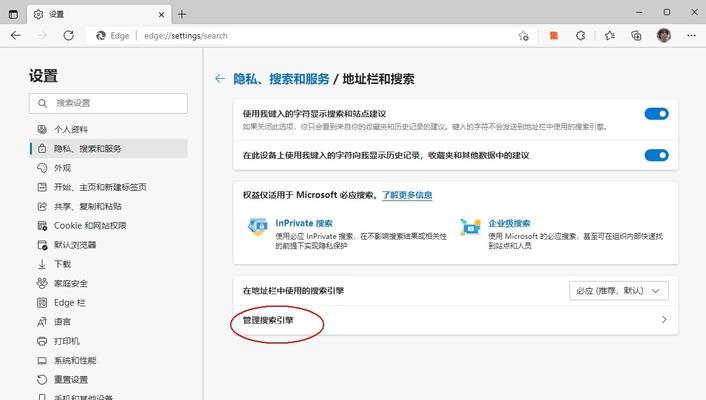Open 个人资料 settings section
The height and width of the screenshot is (400, 706).
pos(108,129)
